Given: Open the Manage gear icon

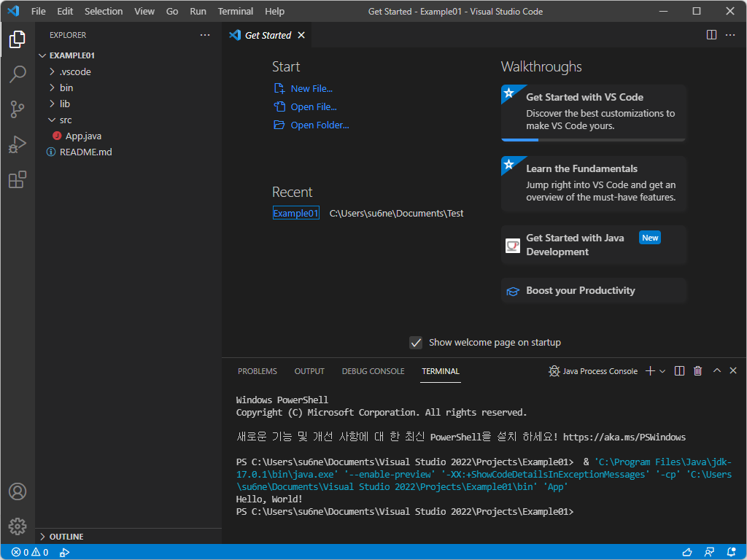Looking at the screenshot, I should pos(18,526).
